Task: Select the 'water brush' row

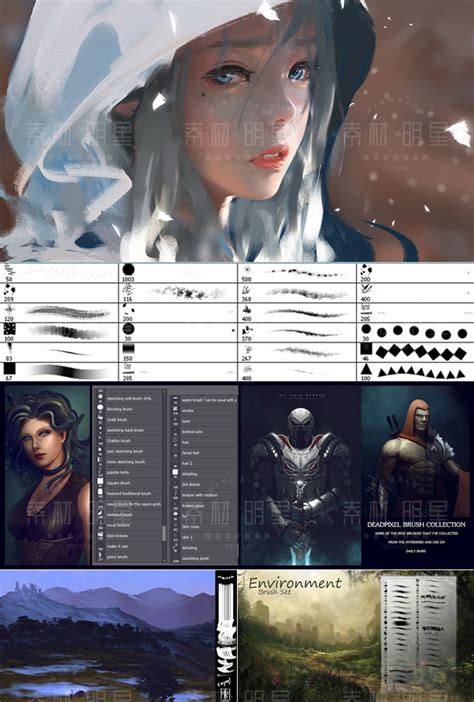Action: (x=204, y=400)
